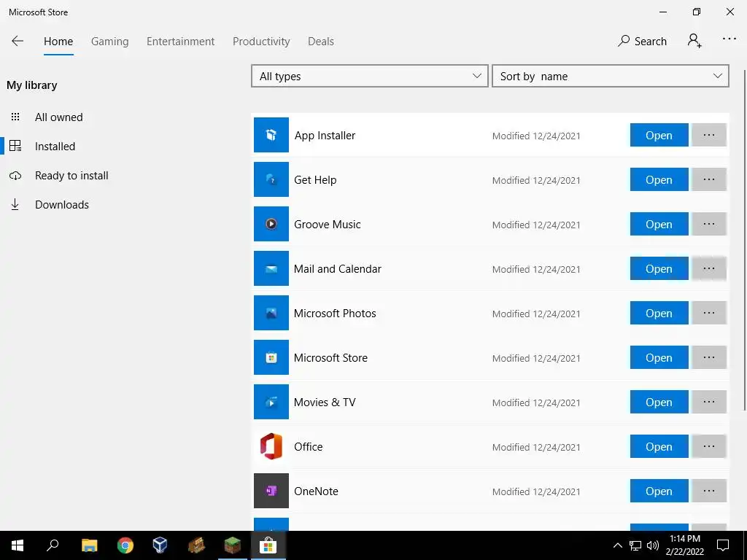This screenshot has height=560, width=747.
Task: Select All owned in My library
Action: [58, 117]
